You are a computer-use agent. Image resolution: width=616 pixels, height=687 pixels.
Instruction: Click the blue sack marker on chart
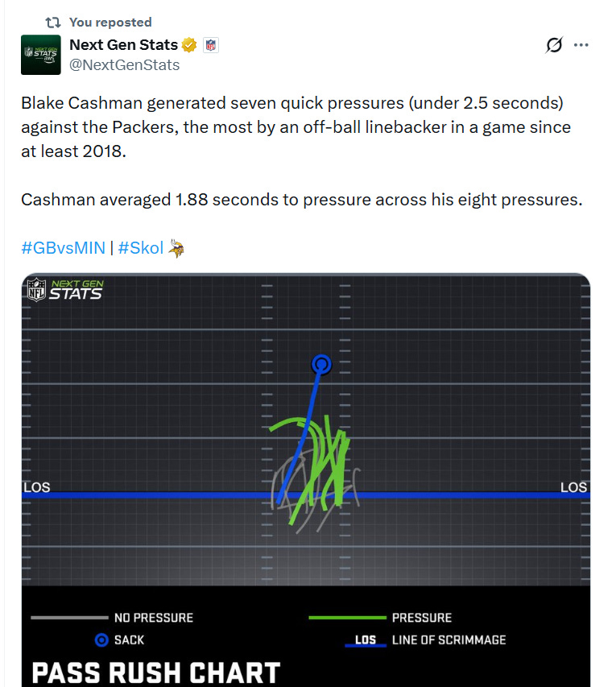click(x=321, y=364)
